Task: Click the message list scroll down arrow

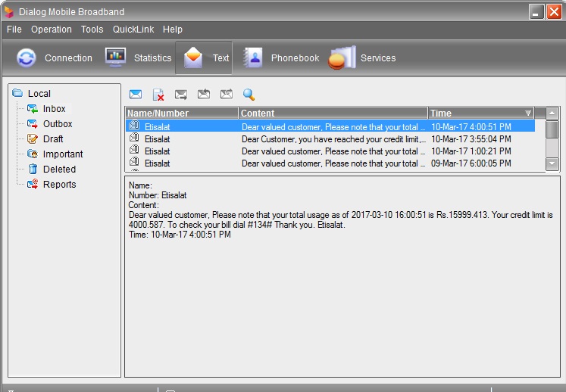Action: pyautogui.click(x=552, y=163)
